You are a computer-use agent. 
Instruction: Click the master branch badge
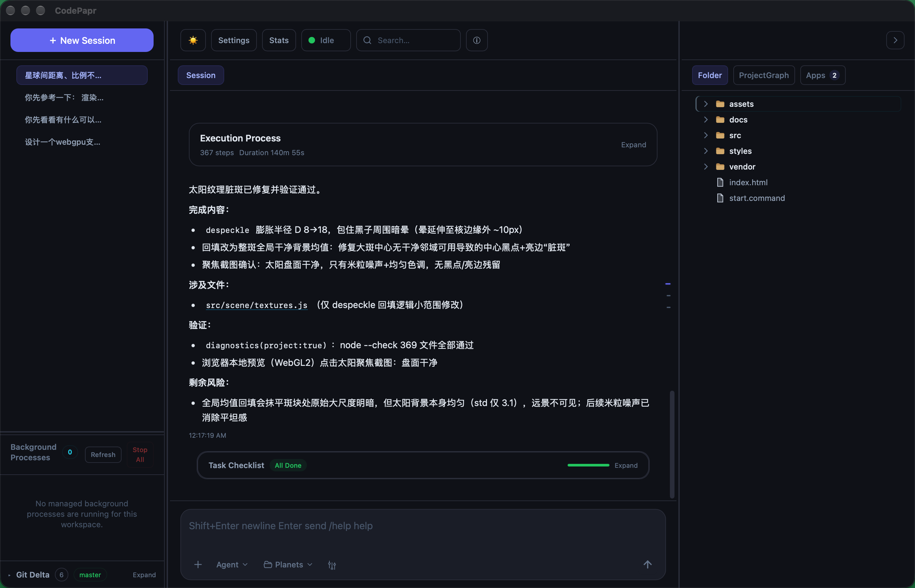coord(90,575)
